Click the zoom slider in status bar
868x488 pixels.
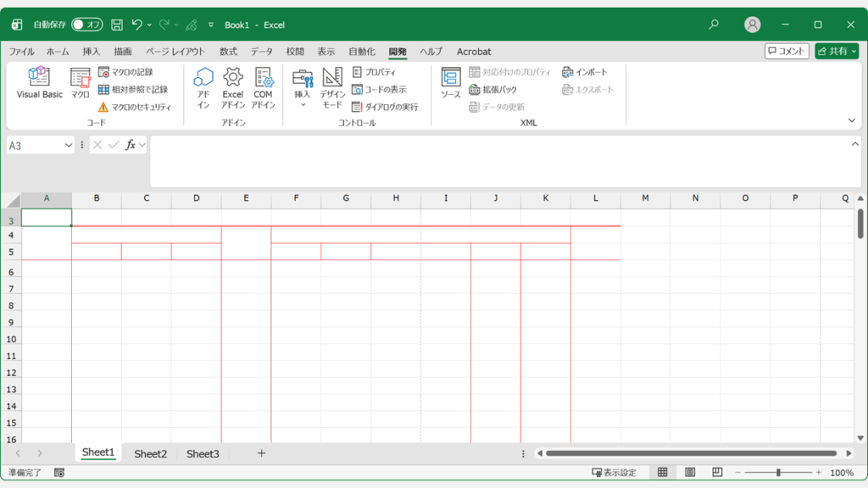coord(778,473)
